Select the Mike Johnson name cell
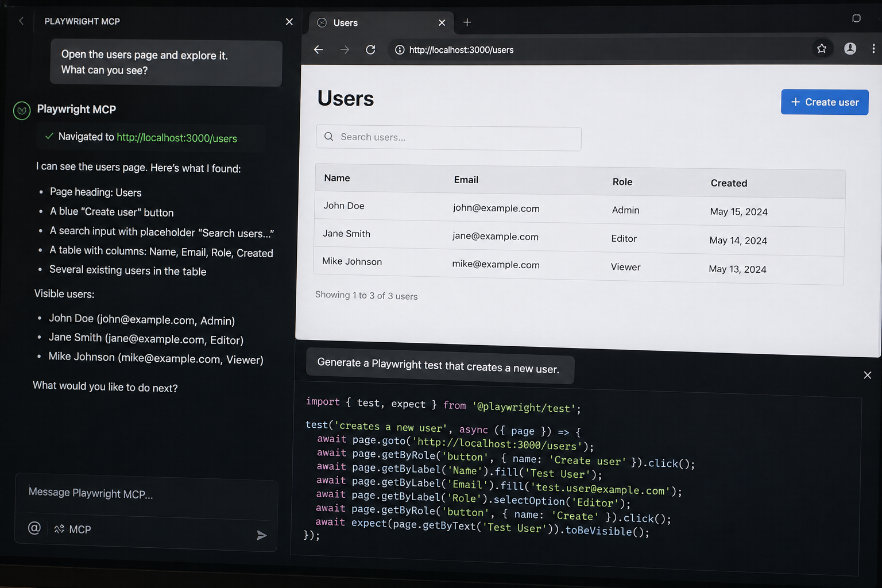882x588 pixels. pyautogui.click(x=352, y=262)
